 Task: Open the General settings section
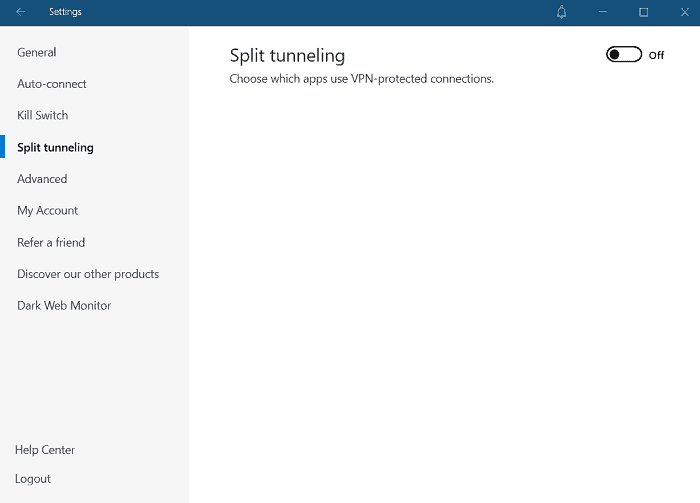click(37, 52)
